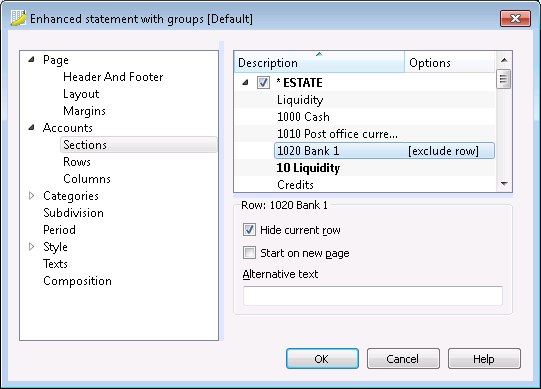Select Style in the tree
Image resolution: width=541 pixels, height=389 pixels.
(x=55, y=247)
